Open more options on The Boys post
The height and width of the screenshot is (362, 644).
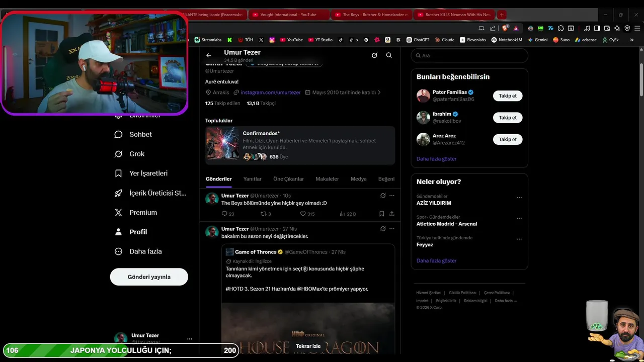392,196
